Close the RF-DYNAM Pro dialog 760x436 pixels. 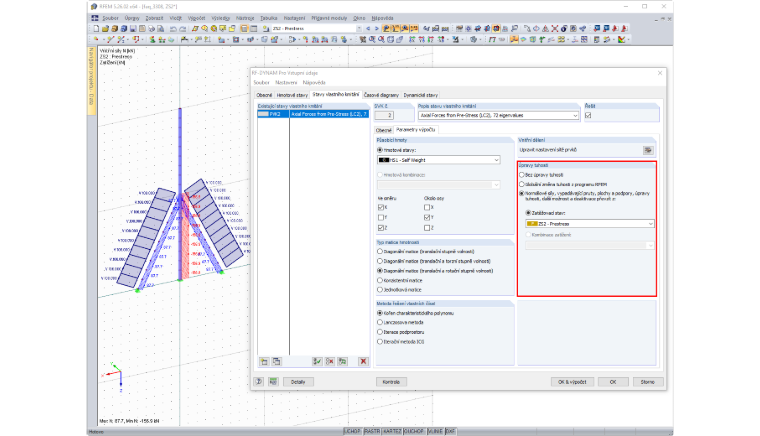tap(660, 73)
